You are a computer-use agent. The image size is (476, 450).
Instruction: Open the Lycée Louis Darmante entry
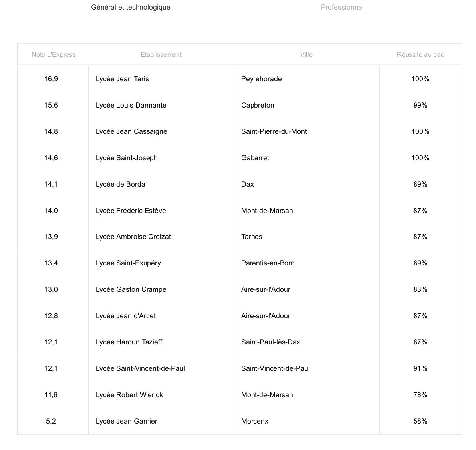pos(131,105)
